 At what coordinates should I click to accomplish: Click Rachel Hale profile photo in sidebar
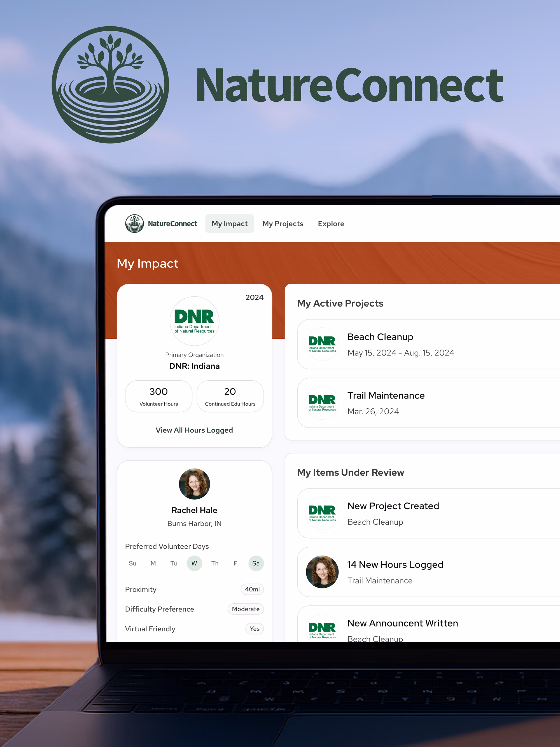pos(194,484)
